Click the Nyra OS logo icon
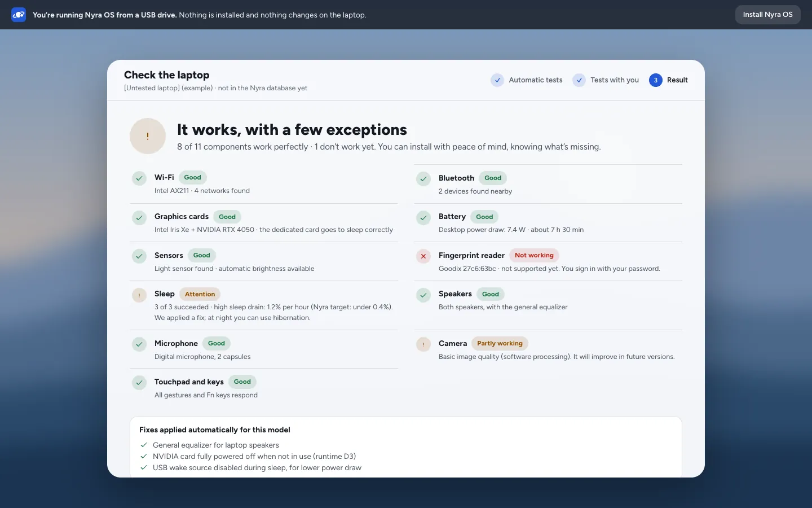The width and height of the screenshot is (812, 508). pyautogui.click(x=19, y=15)
